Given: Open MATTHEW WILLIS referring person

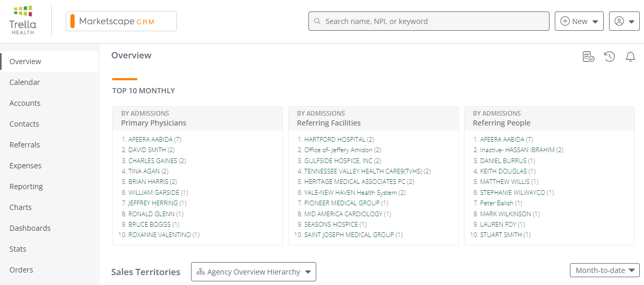Looking at the screenshot, I should point(505,182).
